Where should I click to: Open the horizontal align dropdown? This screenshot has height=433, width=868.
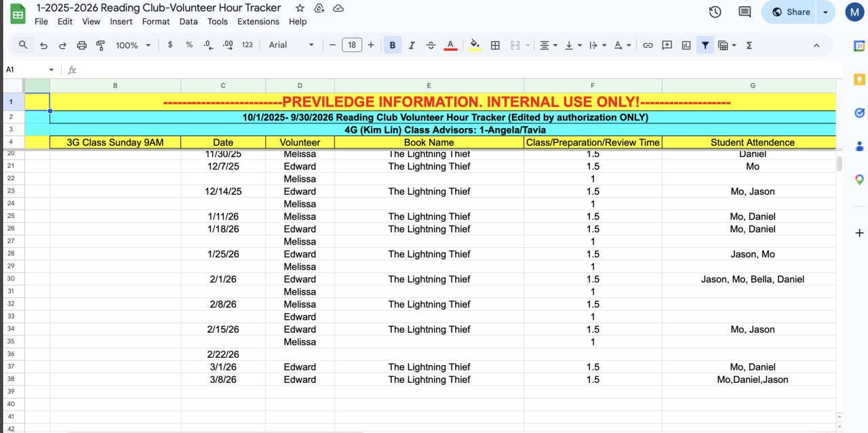(548, 45)
